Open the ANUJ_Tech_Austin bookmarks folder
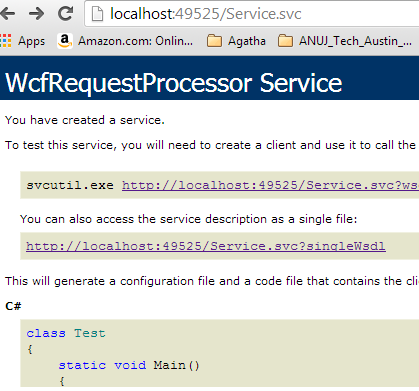Screen dimensions: 419x391 pyautogui.click(x=345, y=41)
